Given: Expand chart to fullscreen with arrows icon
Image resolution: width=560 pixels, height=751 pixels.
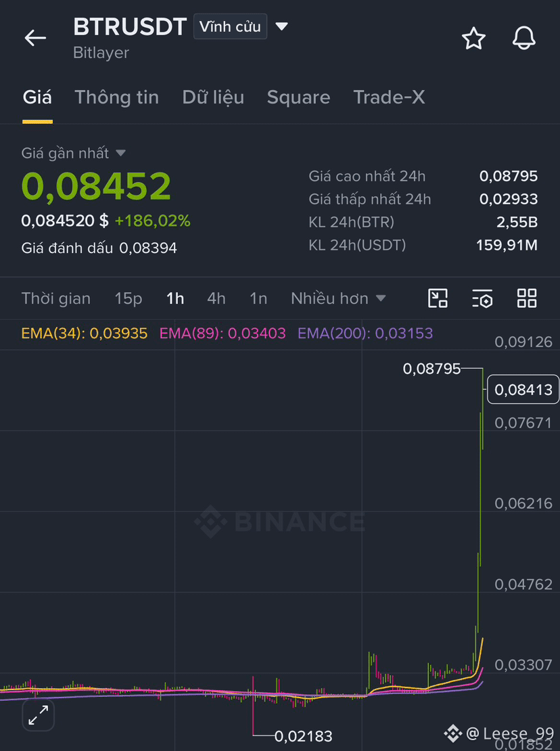Looking at the screenshot, I should pos(39,715).
